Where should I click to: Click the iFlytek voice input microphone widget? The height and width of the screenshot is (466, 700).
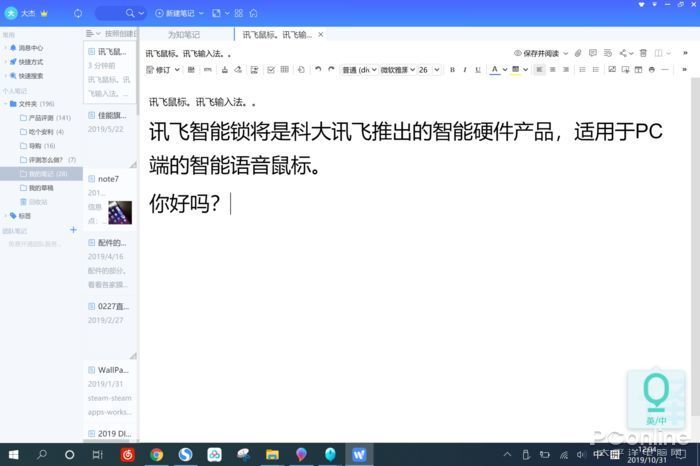(656, 398)
